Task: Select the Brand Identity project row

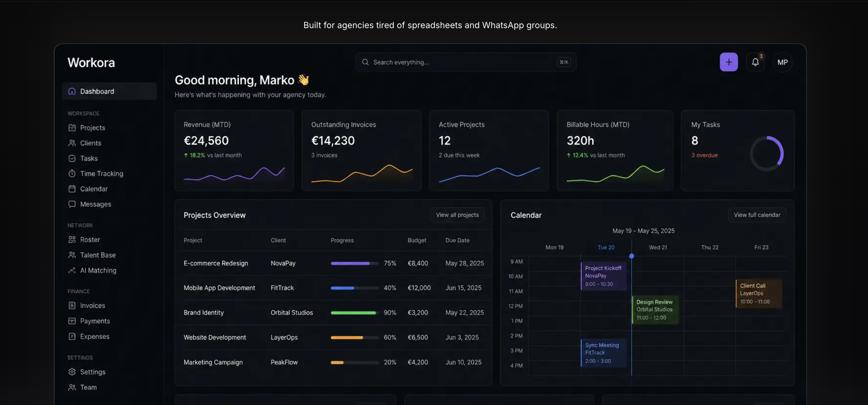Action: tap(333, 313)
